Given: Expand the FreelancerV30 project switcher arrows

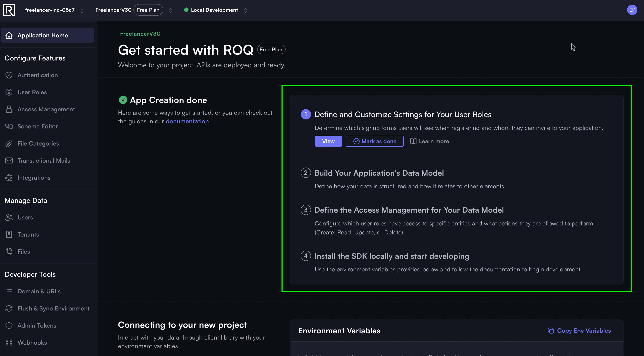Looking at the screenshot, I should click(171, 10).
